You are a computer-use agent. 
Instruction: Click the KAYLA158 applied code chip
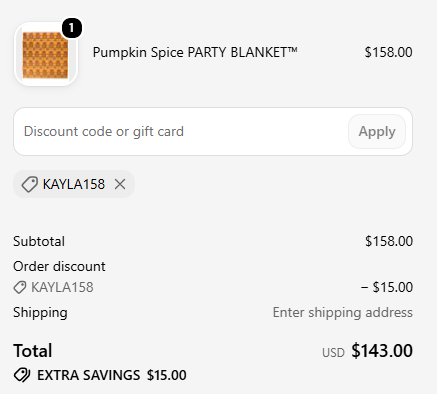coord(74,184)
